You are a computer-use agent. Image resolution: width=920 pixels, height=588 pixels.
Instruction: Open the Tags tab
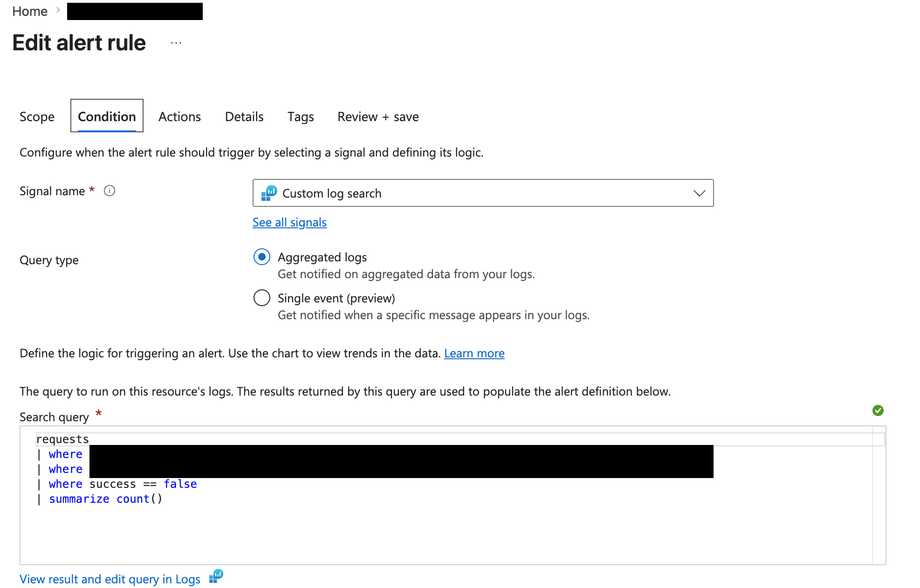(x=301, y=116)
